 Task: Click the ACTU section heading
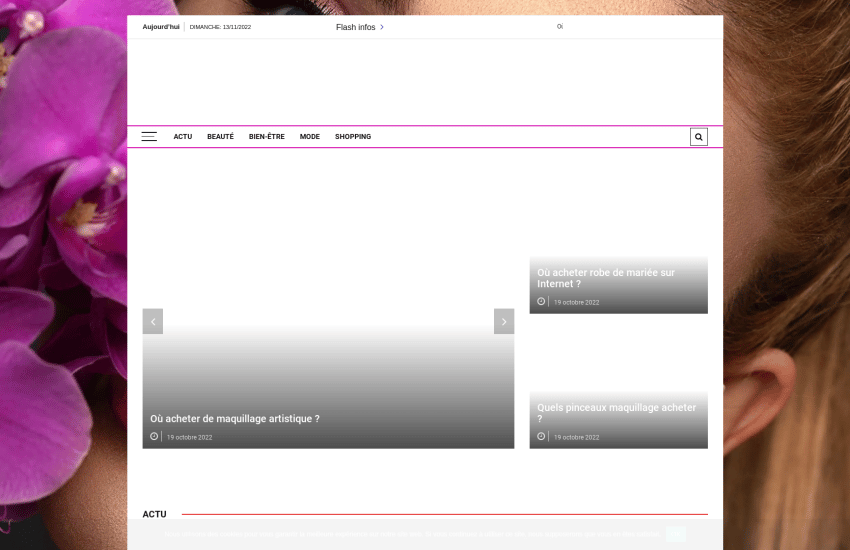(x=154, y=514)
